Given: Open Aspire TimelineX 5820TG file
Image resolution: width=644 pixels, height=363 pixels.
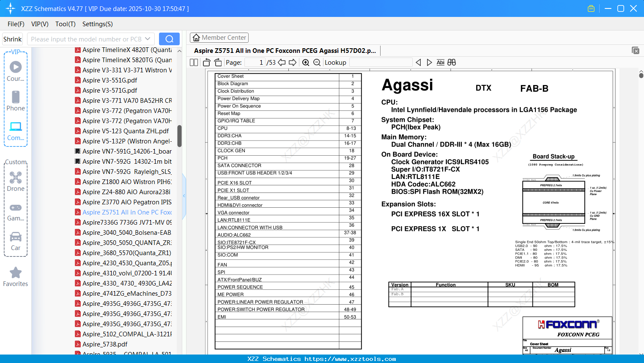Looking at the screenshot, I should (123, 60).
